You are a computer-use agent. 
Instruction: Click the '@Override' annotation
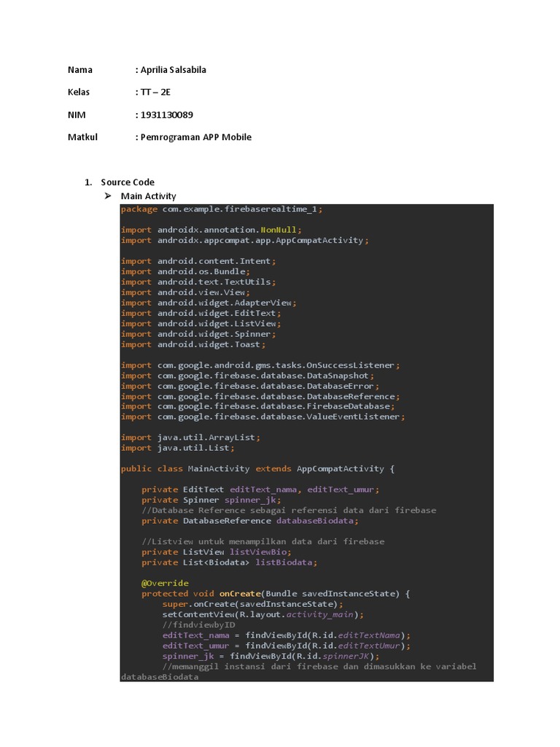pyautogui.click(x=165, y=584)
